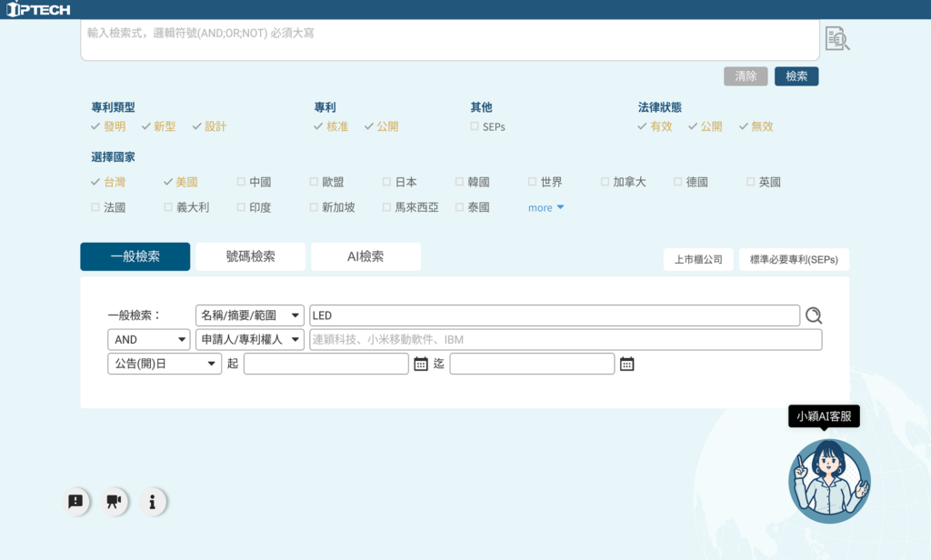Switch to the 號碼檢索 tab
Image resolution: width=931 pixels, height=560 pixels.
point(250,256)
